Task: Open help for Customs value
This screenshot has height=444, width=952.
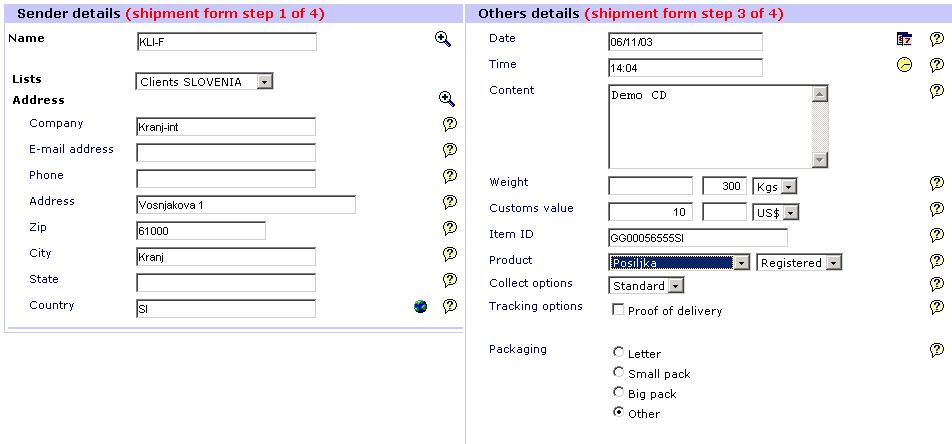Action: pos(937,209)
